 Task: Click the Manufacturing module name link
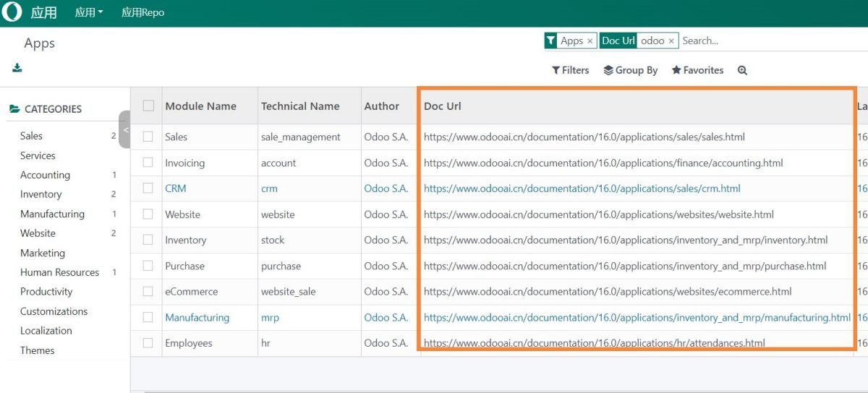click(197, 318)
